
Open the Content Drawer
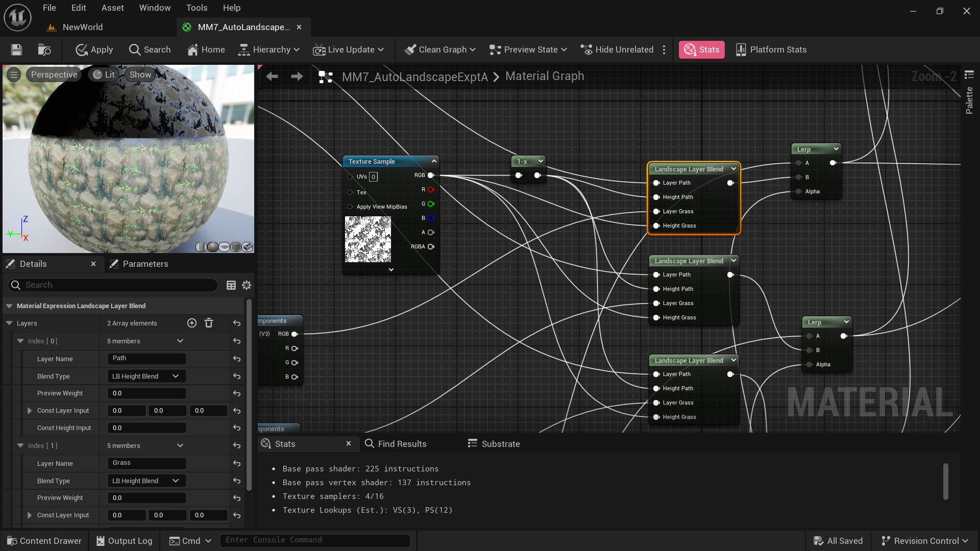[x=44, y=541]
